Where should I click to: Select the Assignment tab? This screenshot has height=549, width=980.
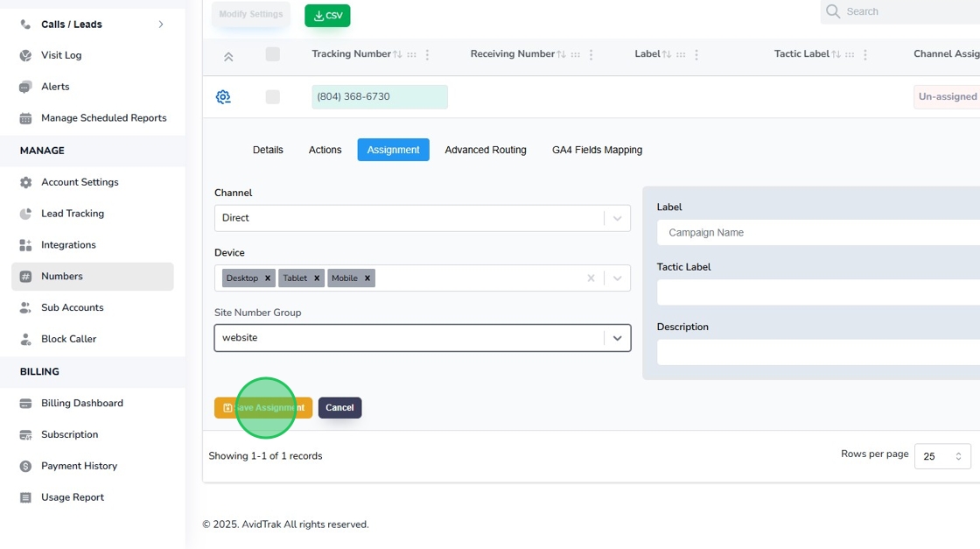(393, 150)
